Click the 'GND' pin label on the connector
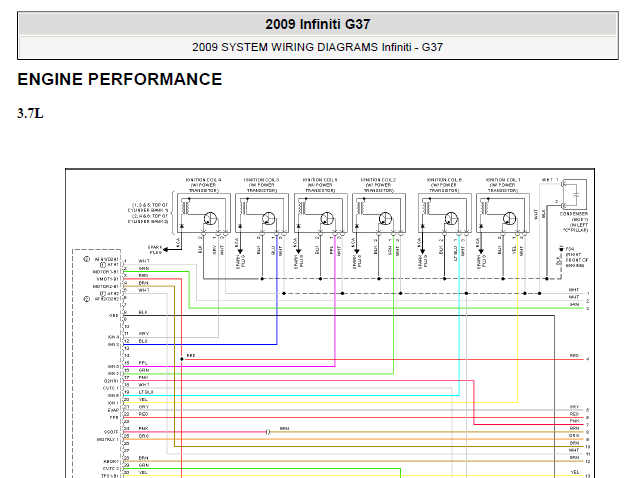636x478 pixels. tap(114, 315)
